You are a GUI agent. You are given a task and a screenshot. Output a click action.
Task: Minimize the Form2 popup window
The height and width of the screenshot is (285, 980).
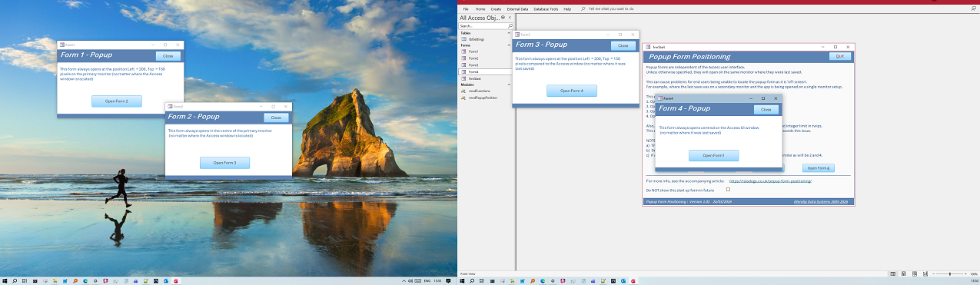(x=262, y=106)
